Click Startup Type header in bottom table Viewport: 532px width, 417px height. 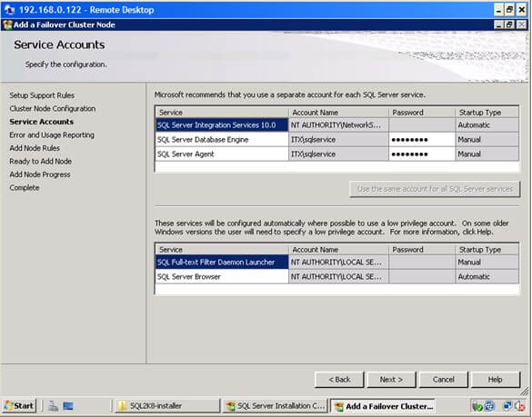coord(487,250)
